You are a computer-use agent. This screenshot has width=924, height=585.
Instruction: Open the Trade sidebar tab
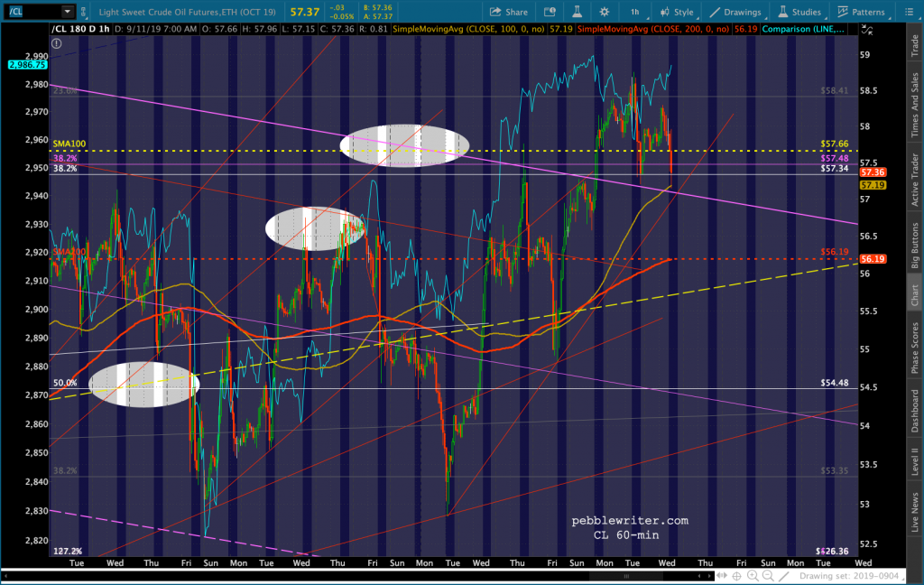[x=915, y=46]
